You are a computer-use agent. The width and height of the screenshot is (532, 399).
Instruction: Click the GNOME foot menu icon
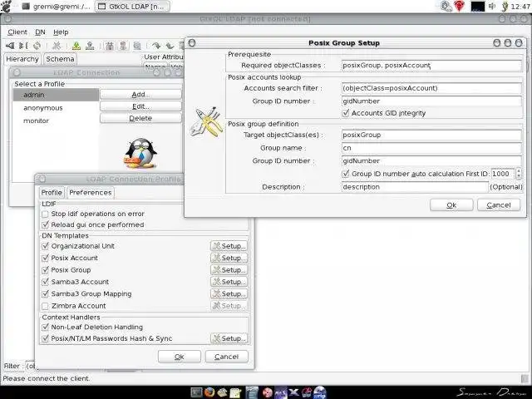pos(6,6)
